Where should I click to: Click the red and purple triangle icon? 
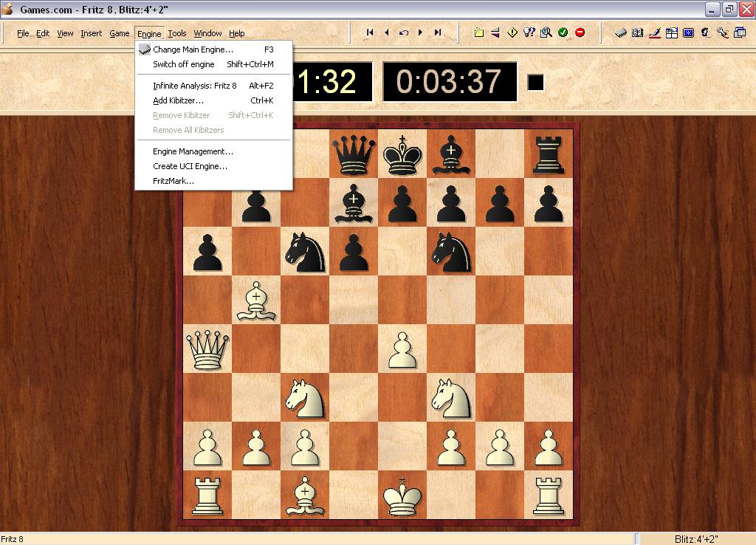click(x=495, y=32)
